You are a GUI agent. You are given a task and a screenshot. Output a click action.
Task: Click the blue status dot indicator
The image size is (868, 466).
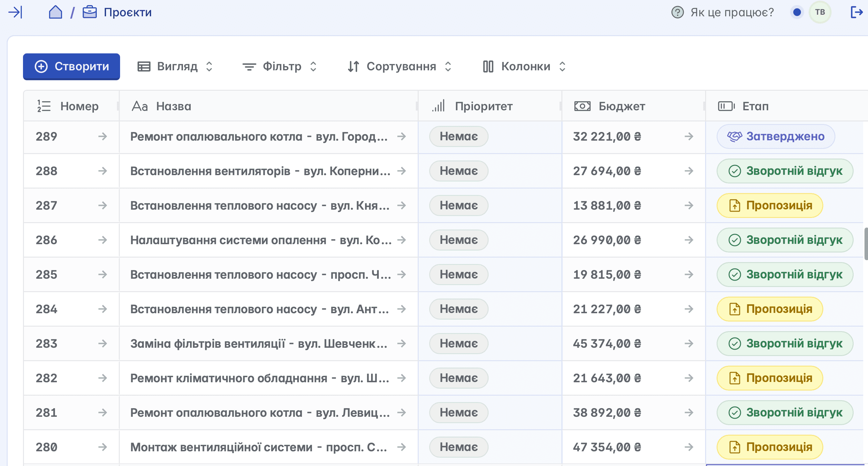797,12
